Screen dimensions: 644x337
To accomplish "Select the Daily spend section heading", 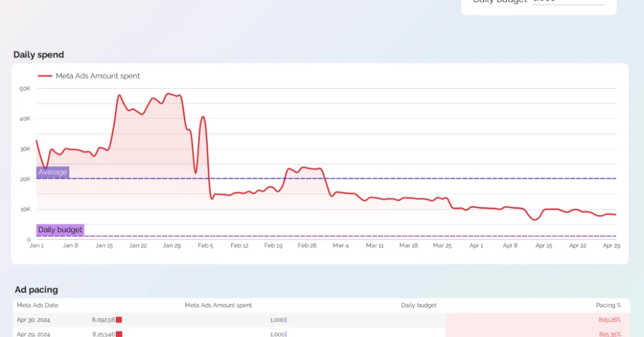I will [x=39, y=54].
